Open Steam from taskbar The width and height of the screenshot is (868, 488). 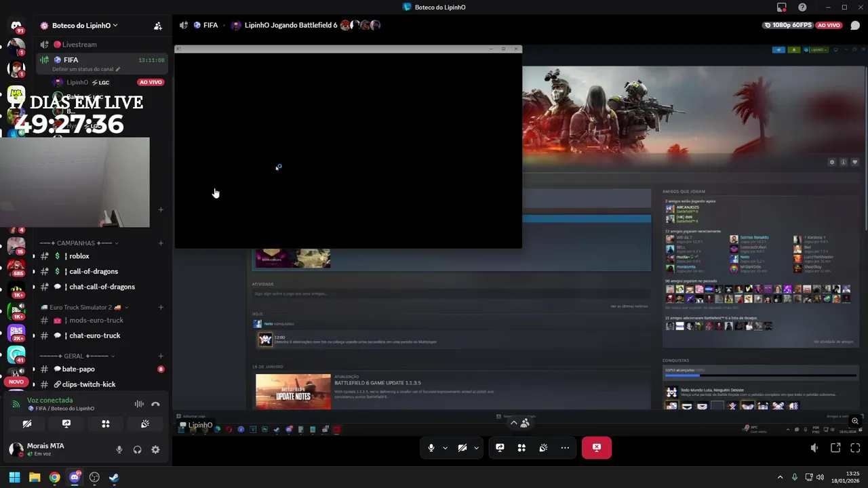114,477
